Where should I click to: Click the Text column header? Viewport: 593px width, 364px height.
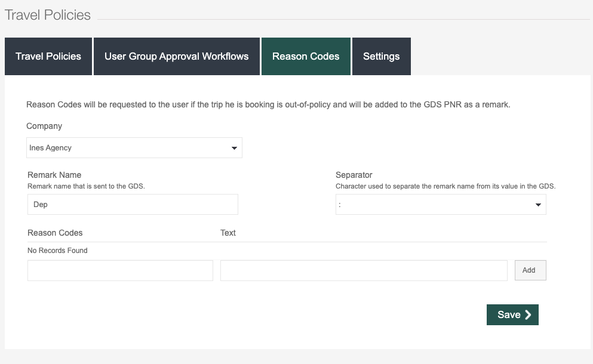(228, 233)
